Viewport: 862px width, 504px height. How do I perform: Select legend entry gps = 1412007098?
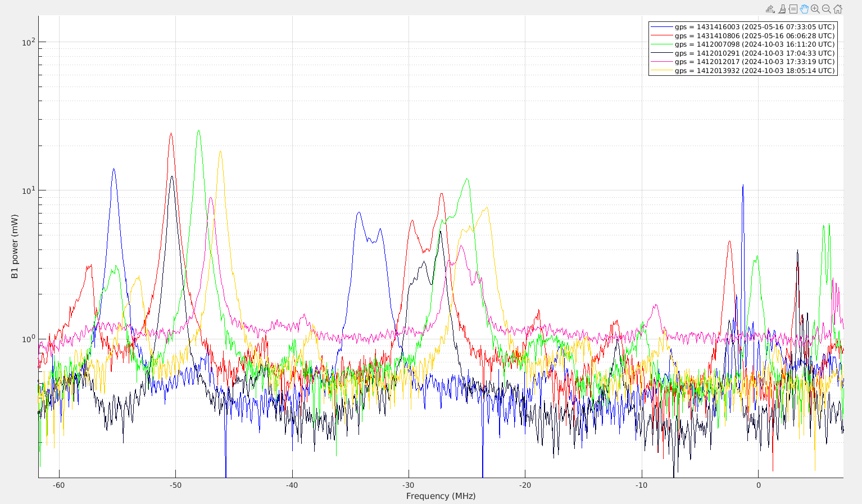(755, 44)
